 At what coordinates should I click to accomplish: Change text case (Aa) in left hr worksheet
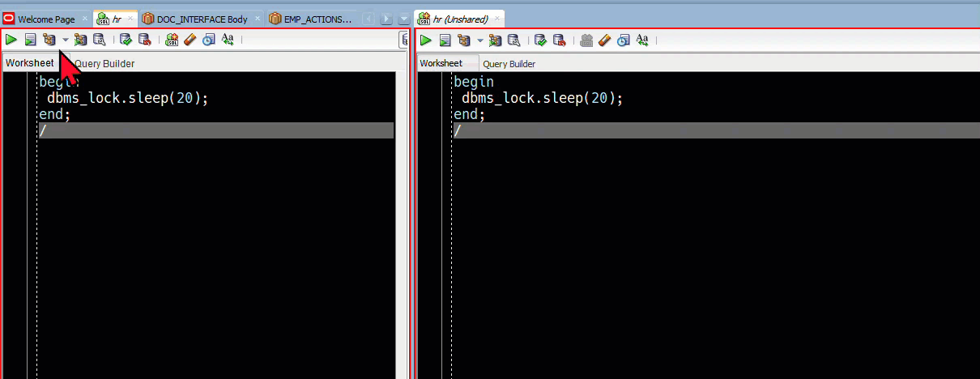click(x=228, y=39)
